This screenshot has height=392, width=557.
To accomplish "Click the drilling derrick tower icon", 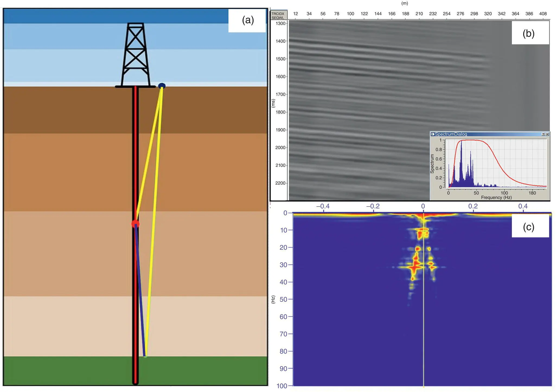I will 135,55.
